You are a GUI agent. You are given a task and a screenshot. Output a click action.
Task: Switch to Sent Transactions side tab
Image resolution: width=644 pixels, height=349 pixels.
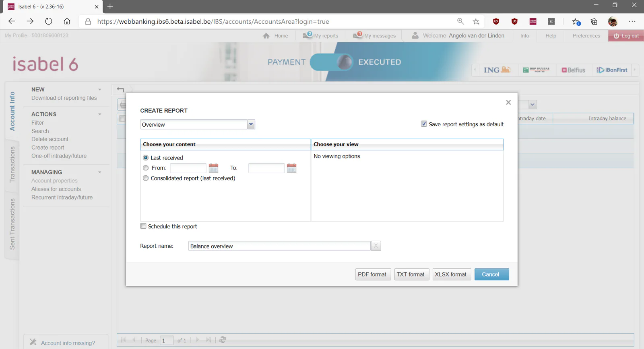click(x=12, y=224)
